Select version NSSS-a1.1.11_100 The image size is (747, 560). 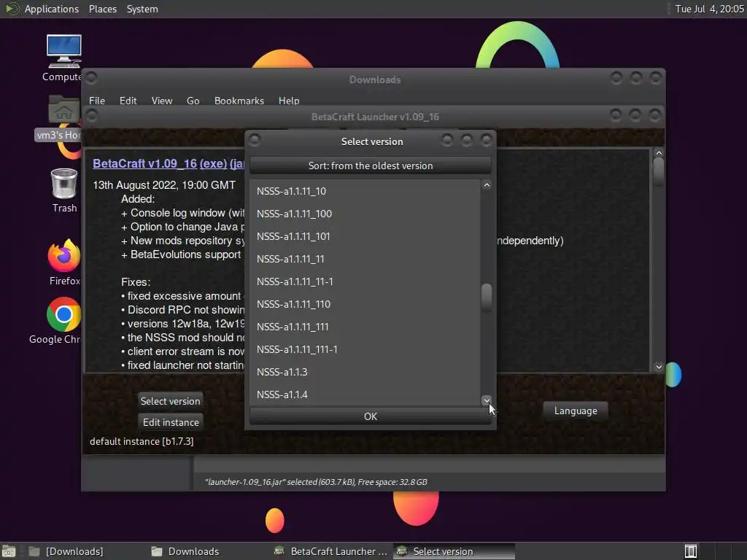coord(365,214)
